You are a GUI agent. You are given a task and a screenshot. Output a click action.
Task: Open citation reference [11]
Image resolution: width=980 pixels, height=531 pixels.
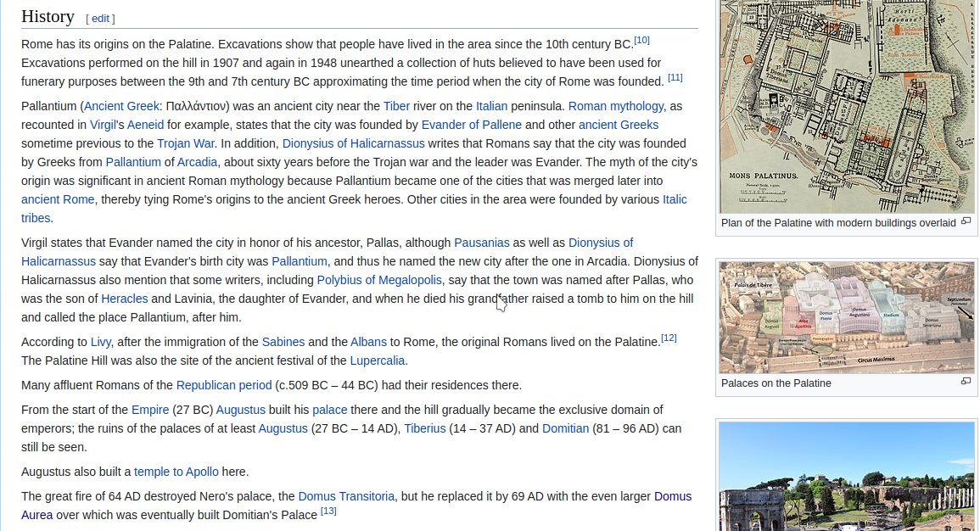[675, 77]
